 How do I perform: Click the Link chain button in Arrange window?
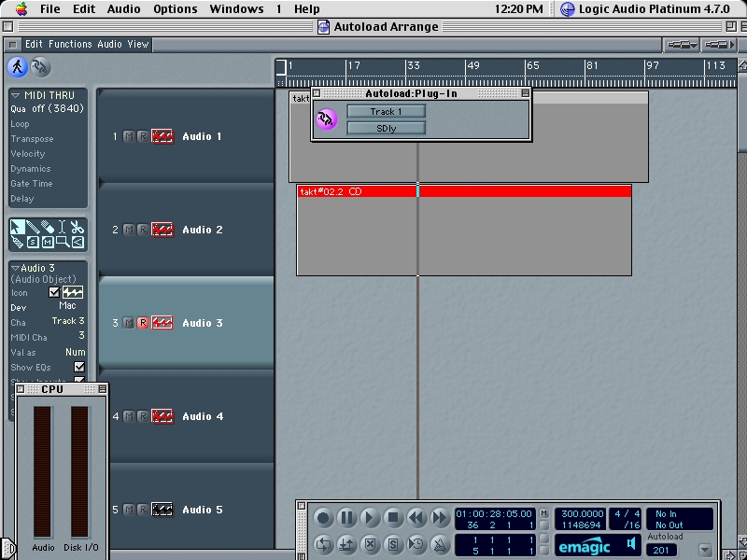click(40, 66)
